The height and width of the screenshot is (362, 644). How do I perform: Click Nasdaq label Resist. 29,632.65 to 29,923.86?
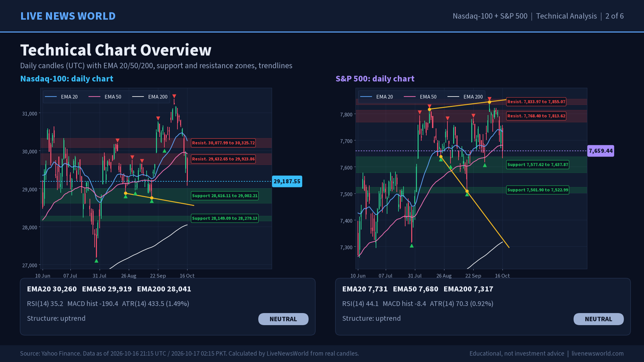click(x=223, y=159)
